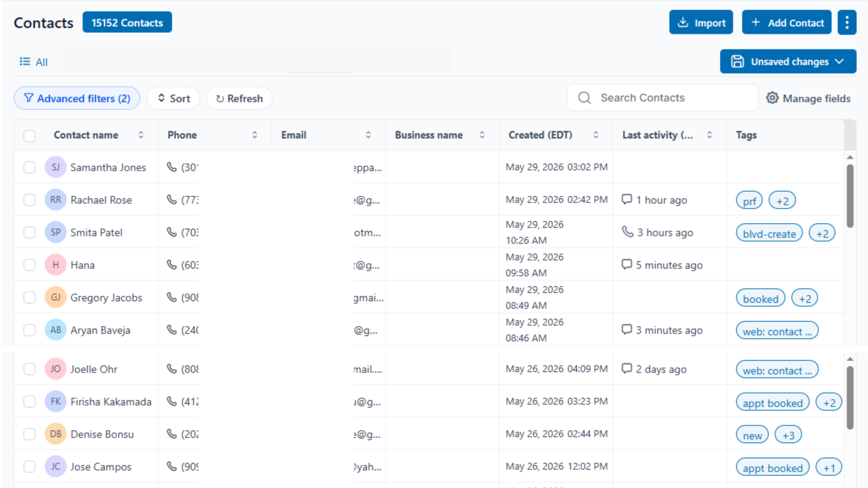Open the Sort options
Viewport: 868px width, 488px height.
[x=173, y=98]
